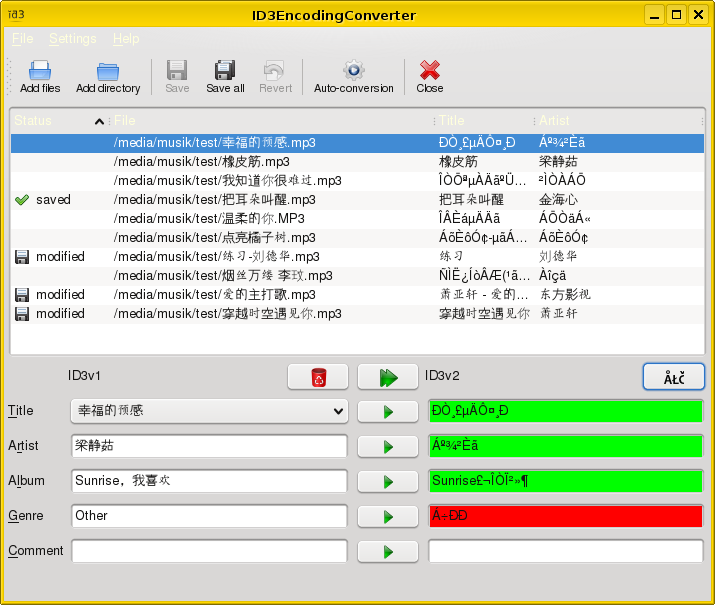
Task: Open the File menu
Action: point(22,39)
